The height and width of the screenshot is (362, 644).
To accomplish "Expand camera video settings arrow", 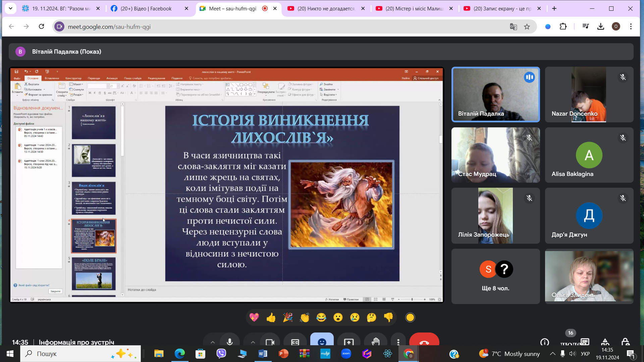I will (x=253, y=342).
